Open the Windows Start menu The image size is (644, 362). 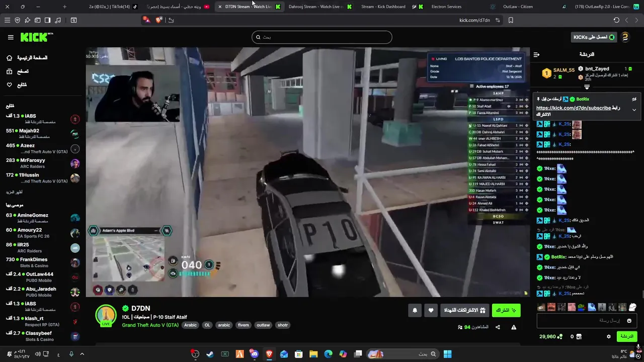447,354
